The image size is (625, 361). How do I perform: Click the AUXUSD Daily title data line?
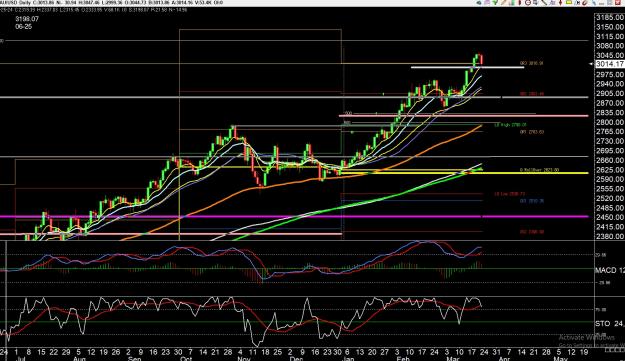click(112, 3)
